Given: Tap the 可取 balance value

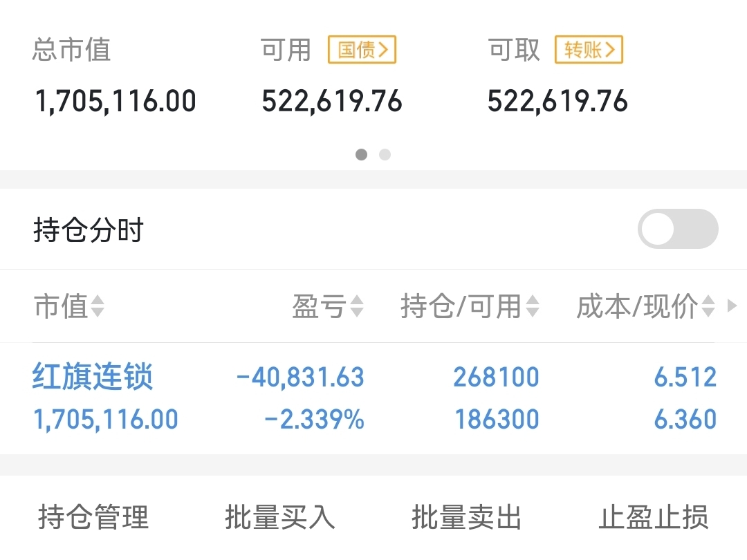Looking at the screenshot, I should point(557,102).
